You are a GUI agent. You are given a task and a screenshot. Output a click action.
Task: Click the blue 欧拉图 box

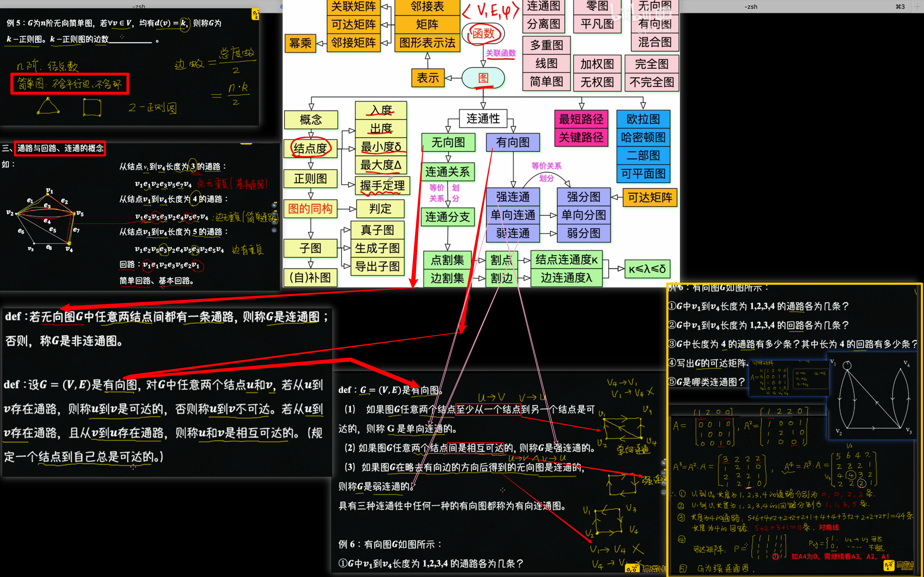(x=643, y=119)
